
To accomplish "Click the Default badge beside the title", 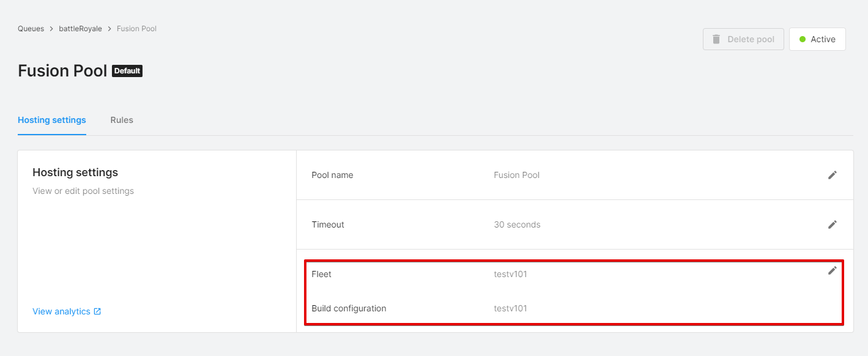I will 127,71.
